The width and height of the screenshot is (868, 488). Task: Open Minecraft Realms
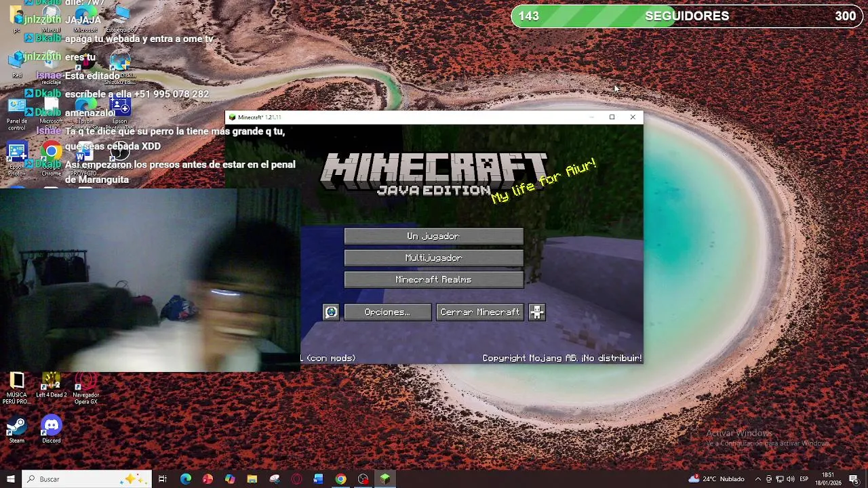tap(434, 279)
